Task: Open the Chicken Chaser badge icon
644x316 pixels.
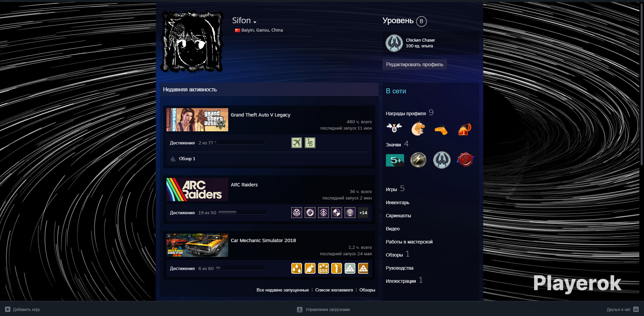Action: pyautogui.click(x=394, y=43)
